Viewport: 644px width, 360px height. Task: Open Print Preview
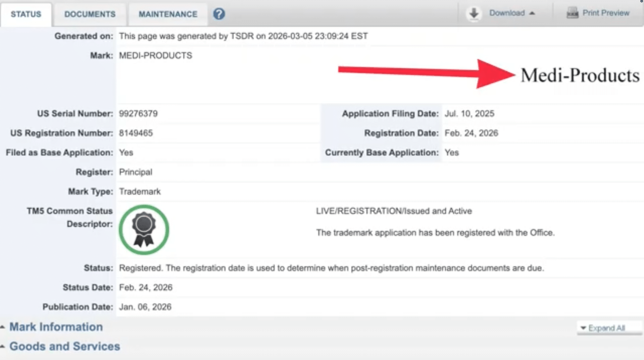click(x=606, y=13)
